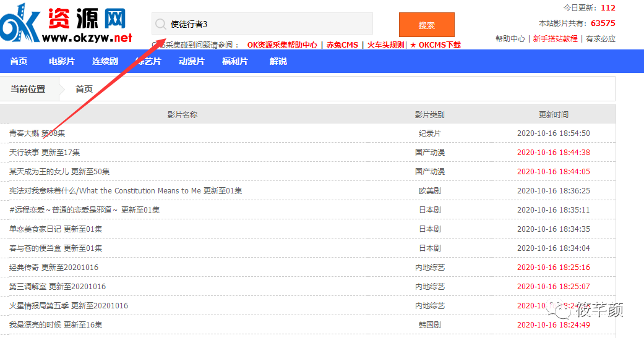Viewport: 644px width, 338px height.
Task: Open 天行轶事 更新至17集 entry
Action: pos(45,152)
